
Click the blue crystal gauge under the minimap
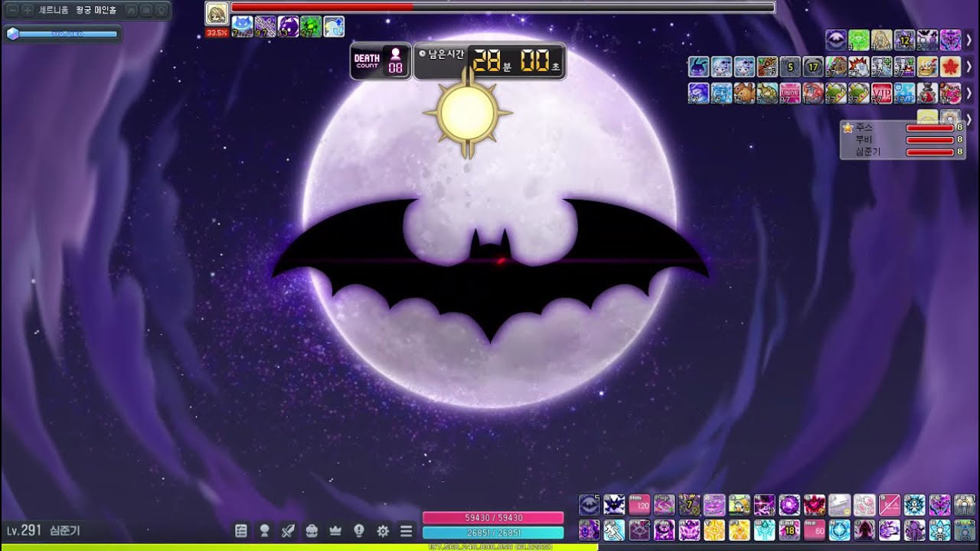coord(62,34)
